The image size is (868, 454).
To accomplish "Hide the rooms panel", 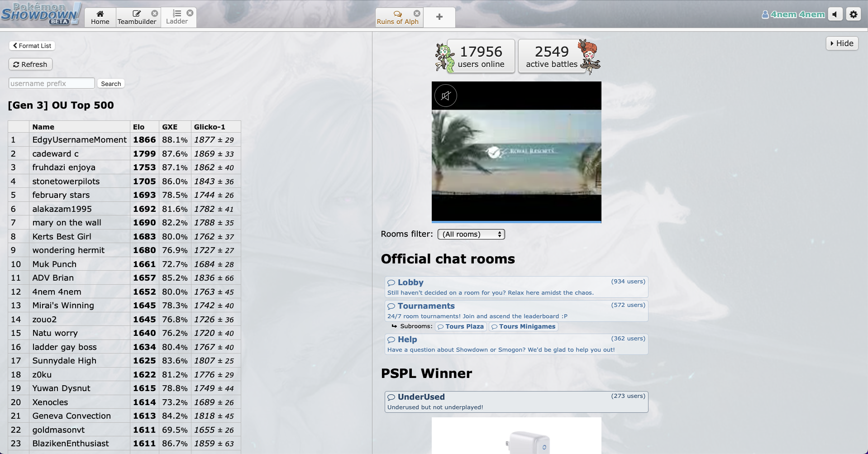I will [x=842, y=43].
